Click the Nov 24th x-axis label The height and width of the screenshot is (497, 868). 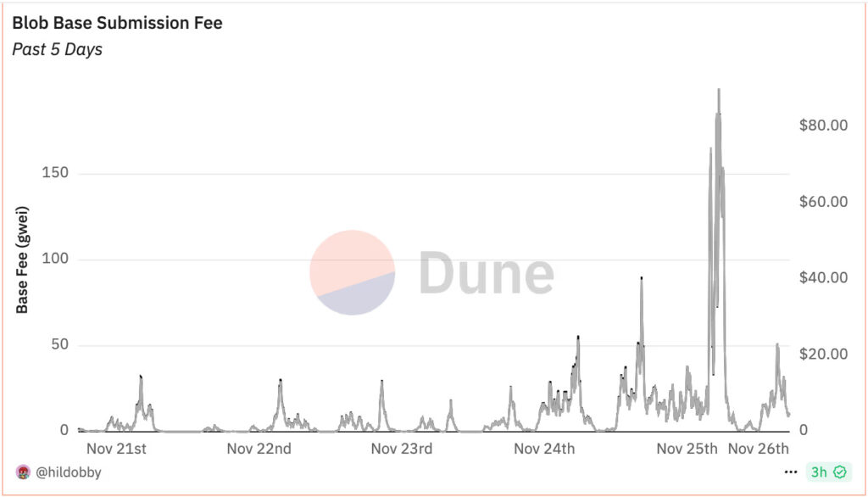(544, 448)
